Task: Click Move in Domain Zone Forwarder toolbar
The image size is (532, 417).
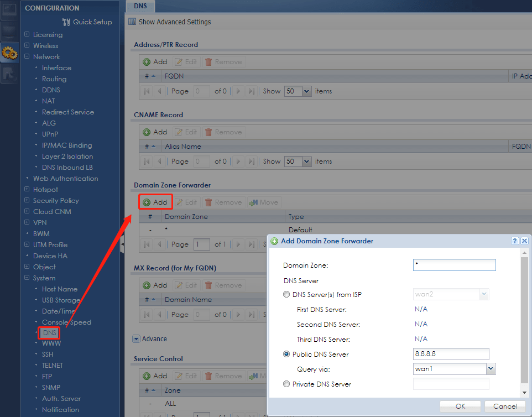Action: (264, 202)
